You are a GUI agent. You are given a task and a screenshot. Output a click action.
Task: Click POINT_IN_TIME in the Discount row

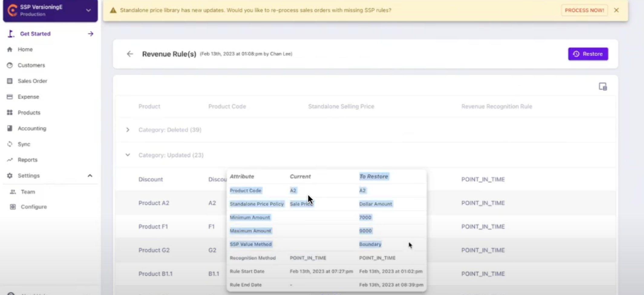coord(483,179)
